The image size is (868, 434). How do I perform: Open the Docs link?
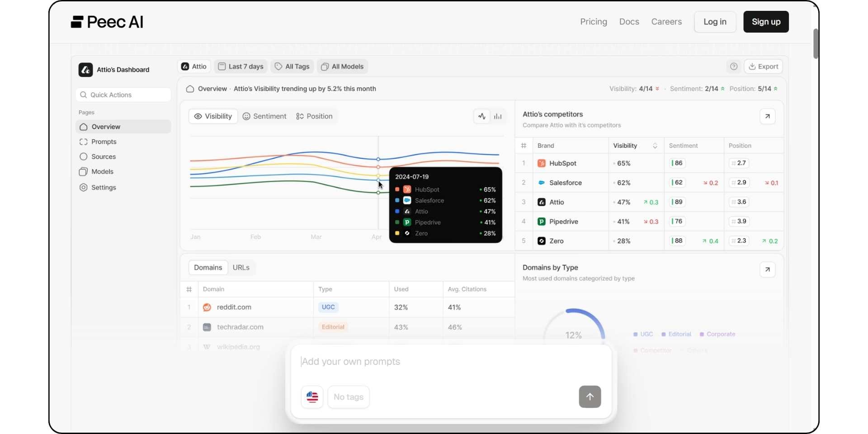pos(629,22)
